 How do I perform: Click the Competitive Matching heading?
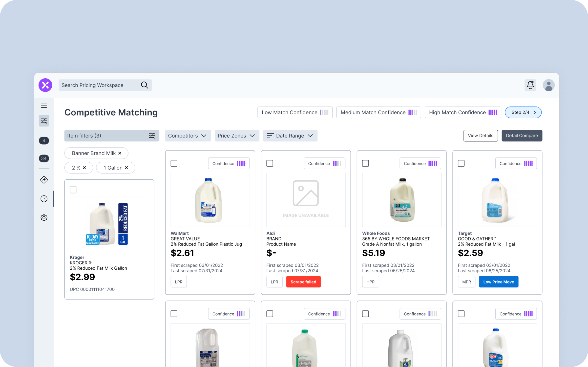(x=111, y=112)
